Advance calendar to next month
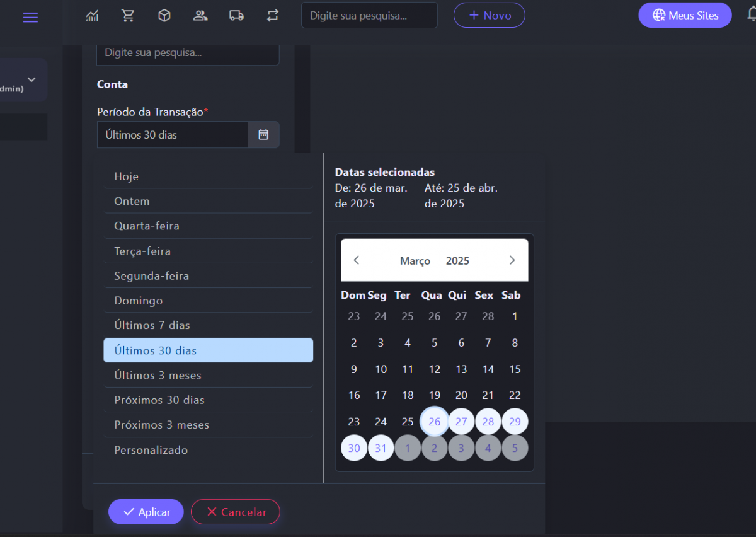Screen dimensions: 756x537 [x=512, y=260]
